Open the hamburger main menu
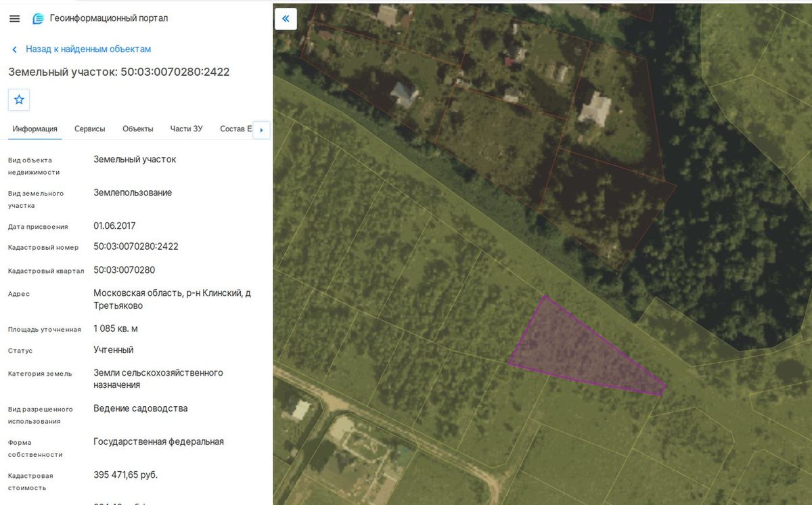The width and height of the screenshot is (812, 505). 14,18
